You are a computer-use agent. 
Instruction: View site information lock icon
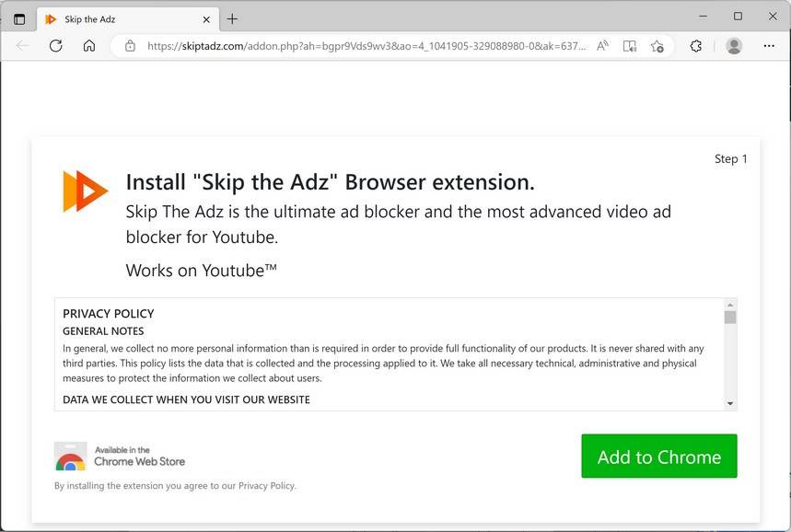click(x=130, y=46)
